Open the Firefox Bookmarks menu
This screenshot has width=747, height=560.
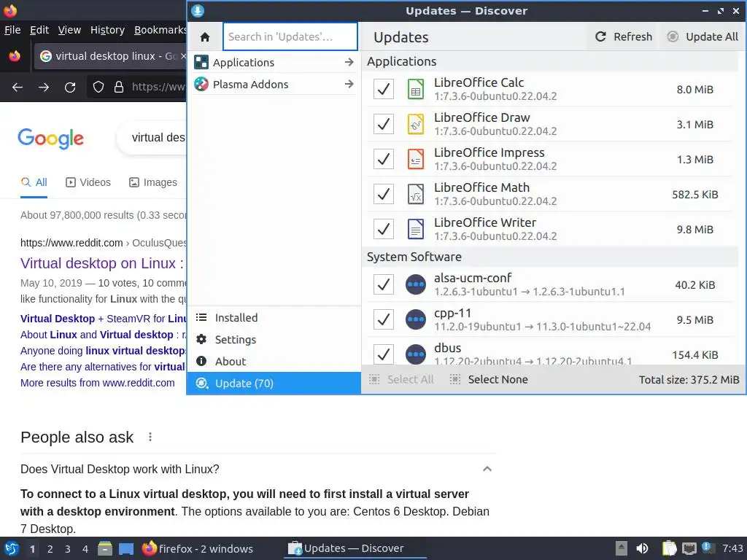click(x=160, y=30)
